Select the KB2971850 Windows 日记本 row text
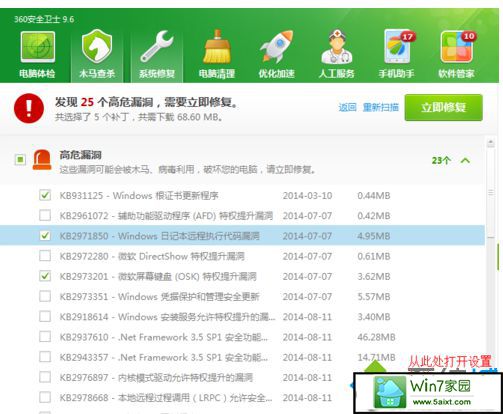 [x=159, y=236]
